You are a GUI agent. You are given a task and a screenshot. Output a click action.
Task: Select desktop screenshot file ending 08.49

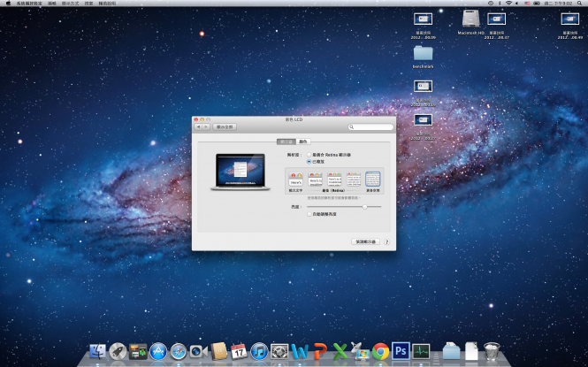tap(570, 19)
